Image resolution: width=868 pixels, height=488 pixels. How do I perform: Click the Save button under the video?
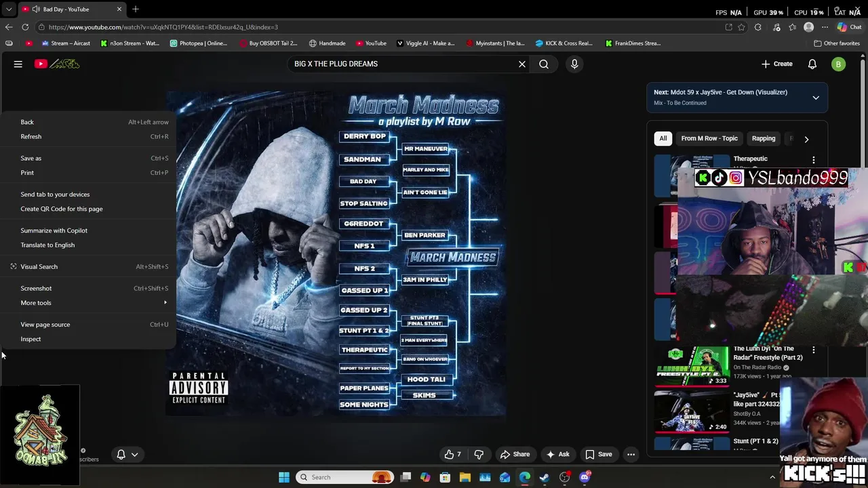coord(598,454)
